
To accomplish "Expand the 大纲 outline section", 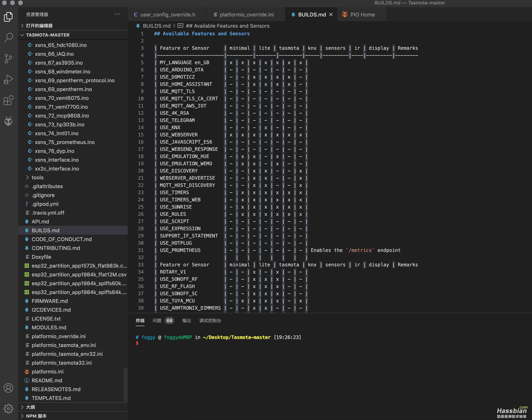I will (x=73, y=407).
